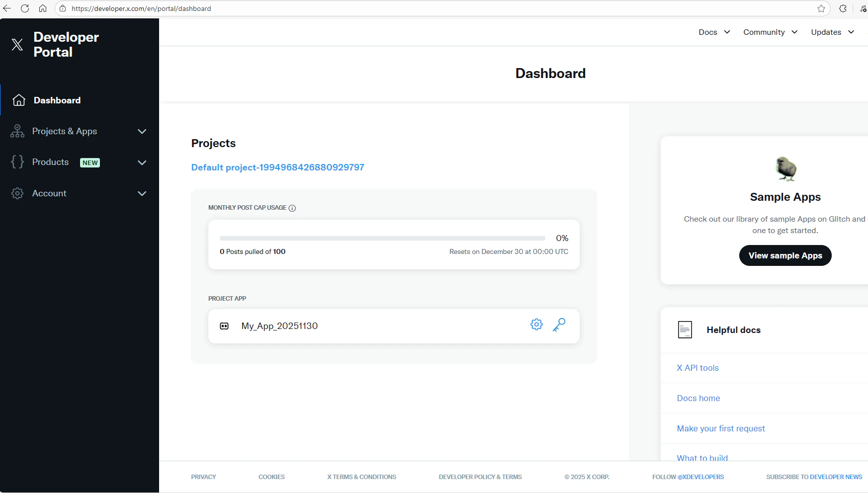868x493 pixels.
Task: Open Default project-1994968426880929797 link
Action: pyautogui.click(x=278, y=167)
